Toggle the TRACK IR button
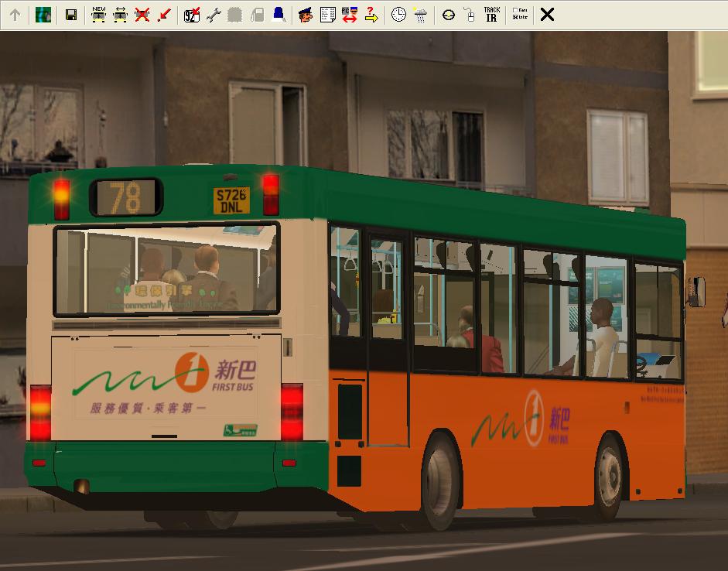728x571 pixels. [x=492, y=15]
